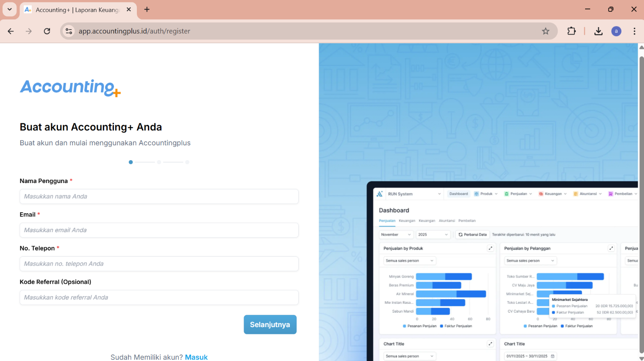Minimize the browser window
The image size is (644, 361).
tap(587, 9)
